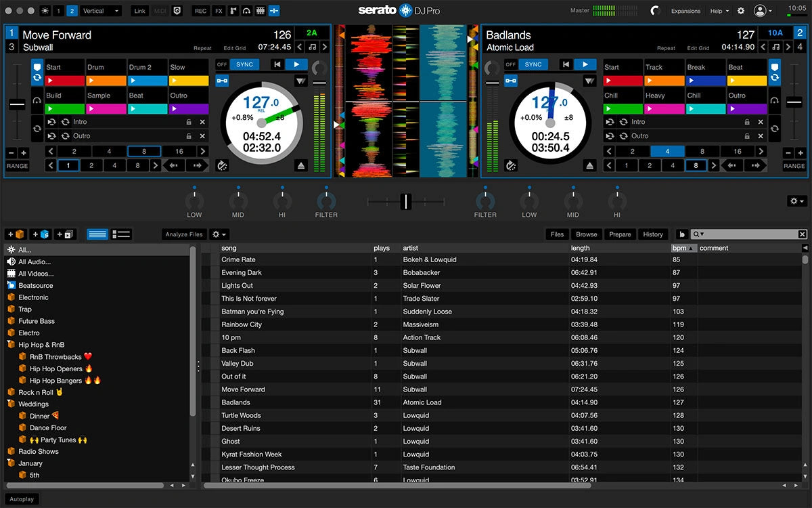The image size is (812, 508).
Task: Open mixer settings gear dropdown at right
Action: click(x=797, y=201)
